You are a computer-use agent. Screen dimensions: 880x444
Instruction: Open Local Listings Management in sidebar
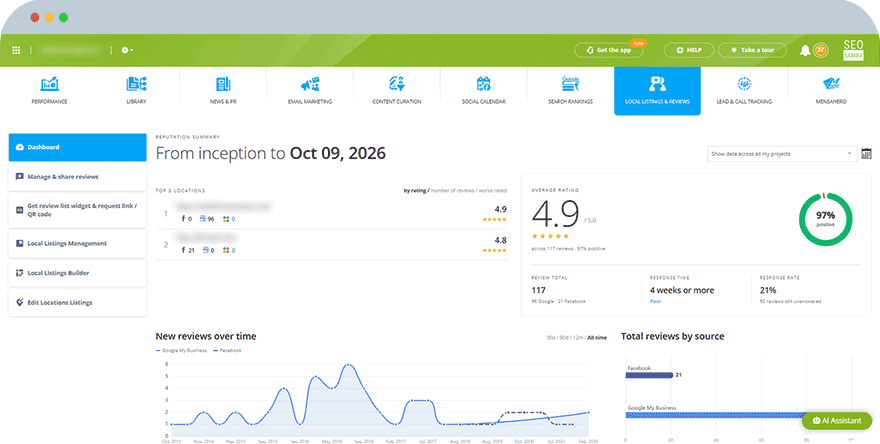pos(77,244)
